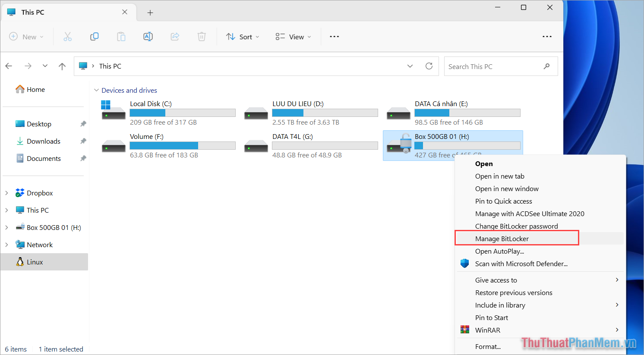This screenshot has height=355, width=644.
Task: Copy the selected item via toolbar icon
Action: (x=94, y=37)
